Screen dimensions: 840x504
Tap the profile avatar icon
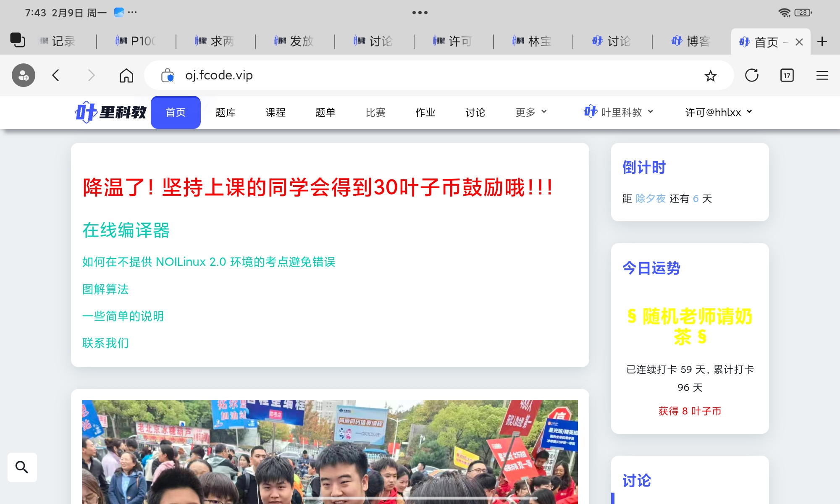pos(24,76)
